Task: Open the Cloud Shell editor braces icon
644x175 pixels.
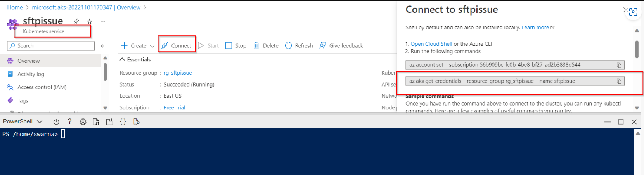Action: 123,121
